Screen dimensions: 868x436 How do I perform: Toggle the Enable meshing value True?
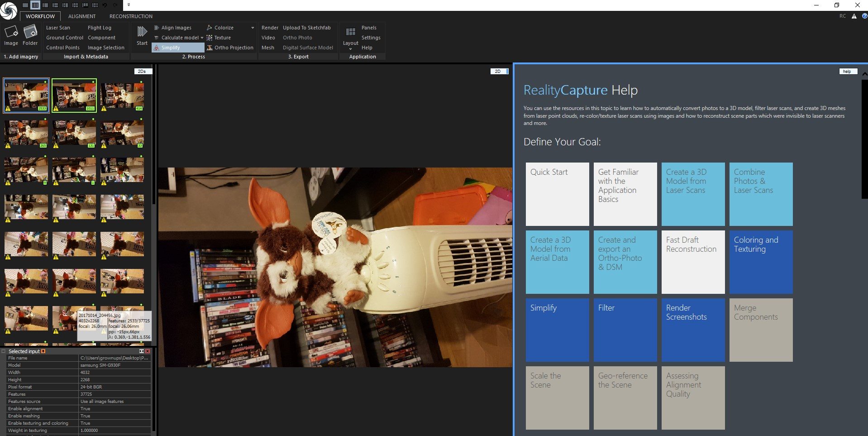click(115, 416)
